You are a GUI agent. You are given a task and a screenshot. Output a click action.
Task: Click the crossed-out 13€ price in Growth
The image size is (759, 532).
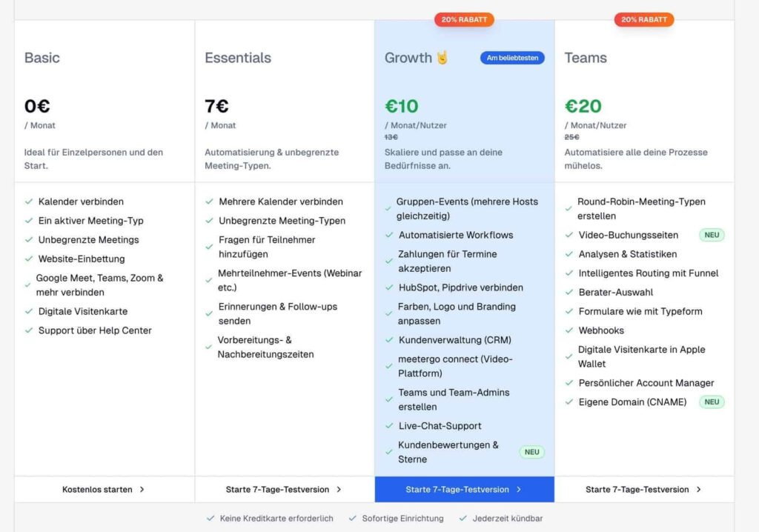tap(391, 137)
